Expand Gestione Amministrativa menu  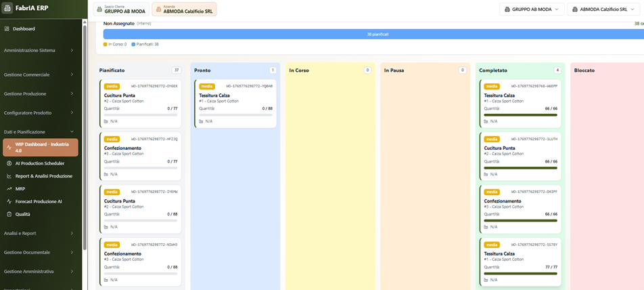pyautogui.click(x=39, y=272)
